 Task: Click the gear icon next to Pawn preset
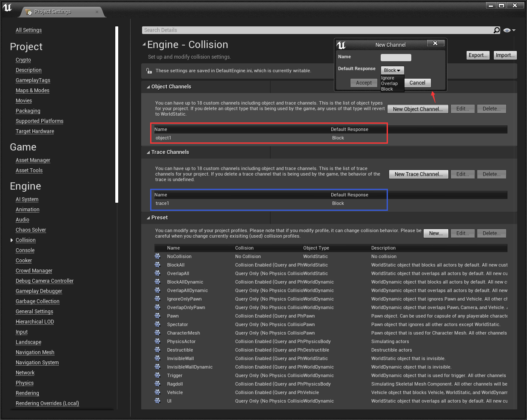[x=157, y=316]
